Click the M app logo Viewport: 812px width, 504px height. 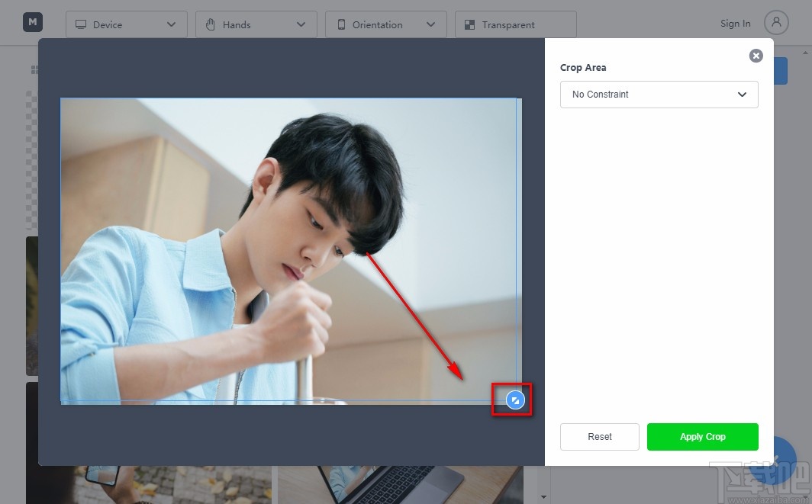[31, 22]
